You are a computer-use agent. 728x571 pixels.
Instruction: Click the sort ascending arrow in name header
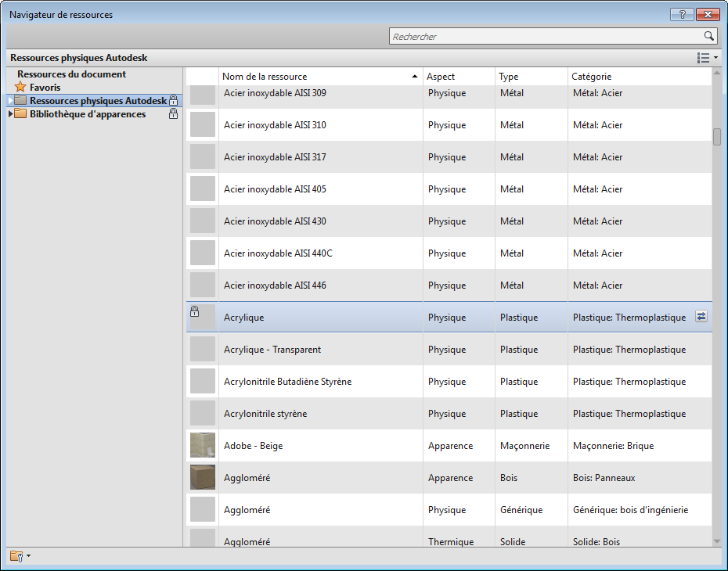(x=415, y=76)
